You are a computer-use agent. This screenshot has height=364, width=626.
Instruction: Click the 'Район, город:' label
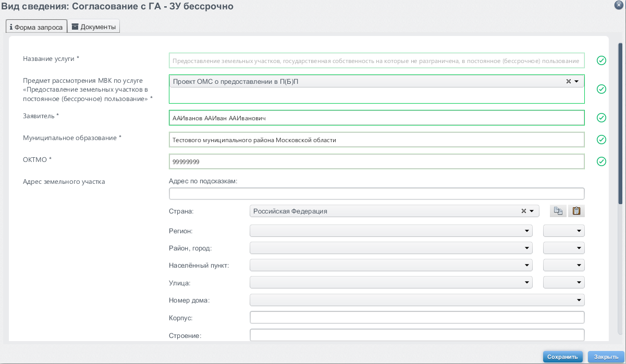pyautogui.click(x=190, y=248)
